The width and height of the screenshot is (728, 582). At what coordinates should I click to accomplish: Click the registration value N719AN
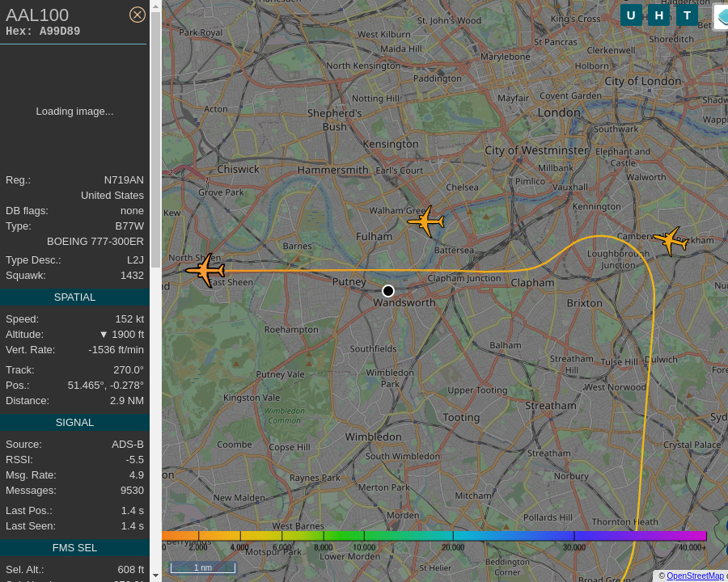click(124, 180)
